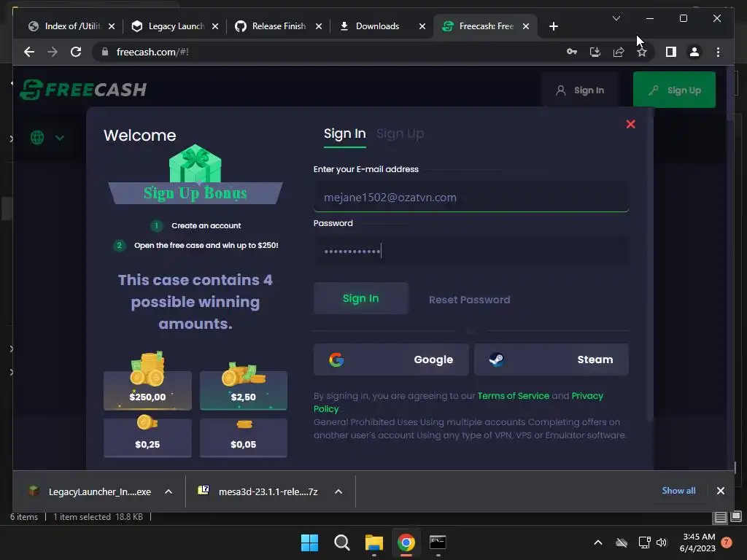The height and width of the screenshot is (560, 747).
Task: Click the Freecash logo
Action: coord(83,90)
